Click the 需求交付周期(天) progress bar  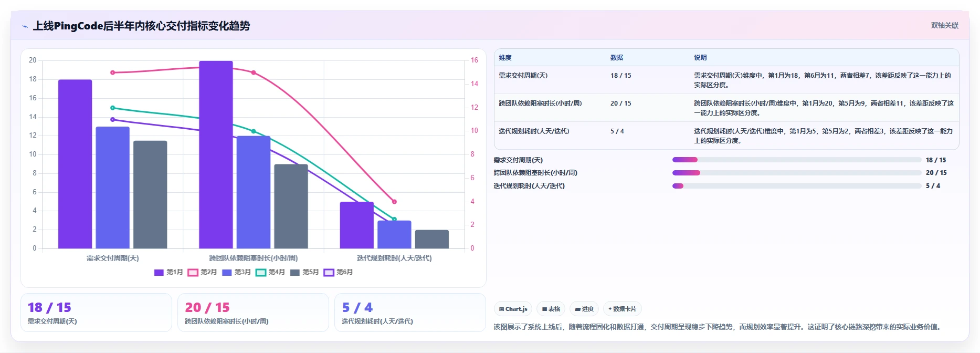click(797, 160)
